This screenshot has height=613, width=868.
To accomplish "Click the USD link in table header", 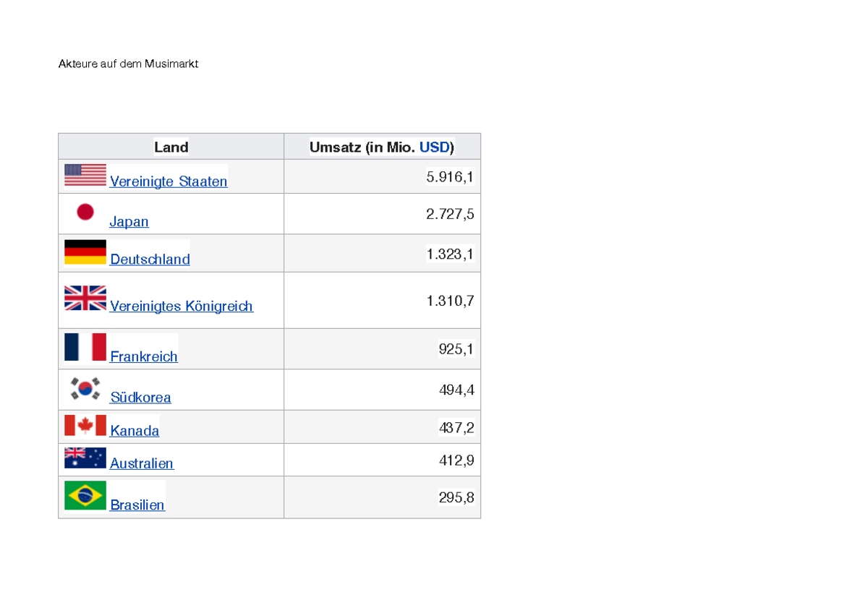I will tap(434, 147).
